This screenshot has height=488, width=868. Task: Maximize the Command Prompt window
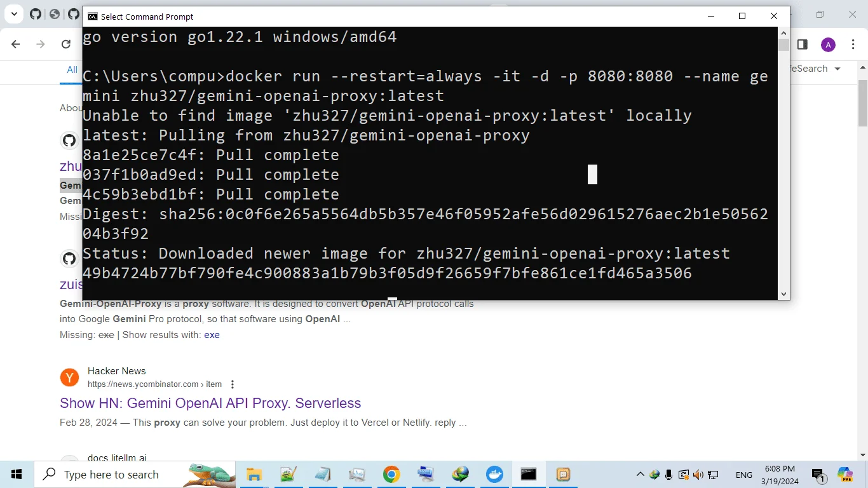pos(742,17)
